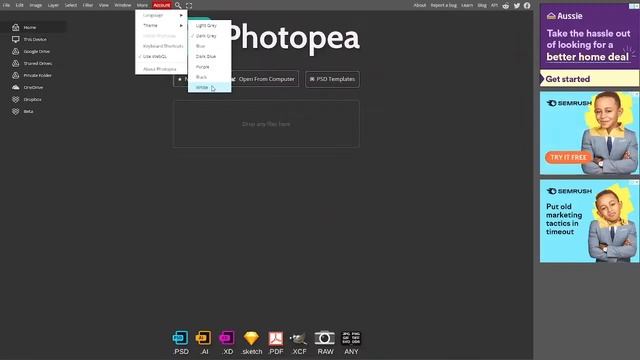
Task: Open the Report a bug link
Action: [444, 5]
